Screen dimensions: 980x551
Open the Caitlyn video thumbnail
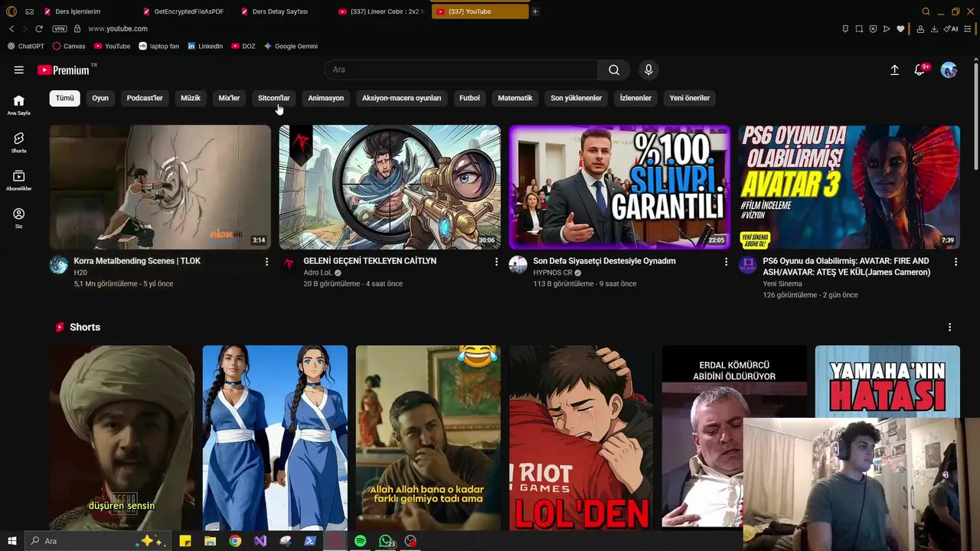[x=390, y=187]
